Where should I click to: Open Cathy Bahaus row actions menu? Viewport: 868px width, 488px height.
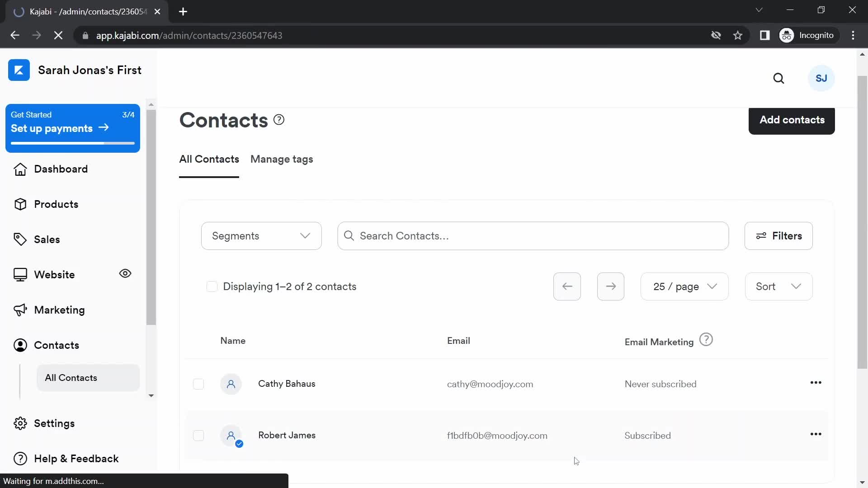pyautogui.click(x=816, y=383)
